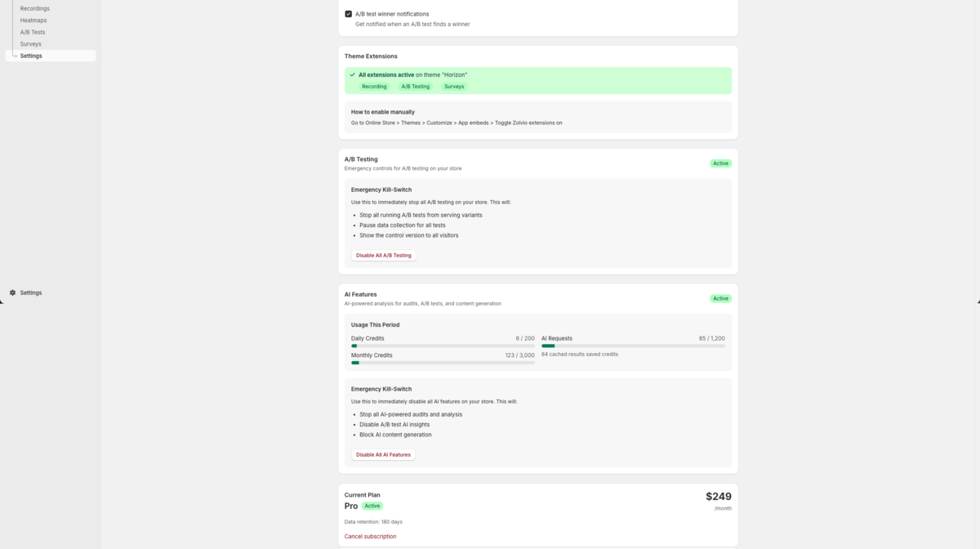Click the Settings gear icon in the sidebar
Viewport: 980px width, 549px height.
(x=12, y=292)
